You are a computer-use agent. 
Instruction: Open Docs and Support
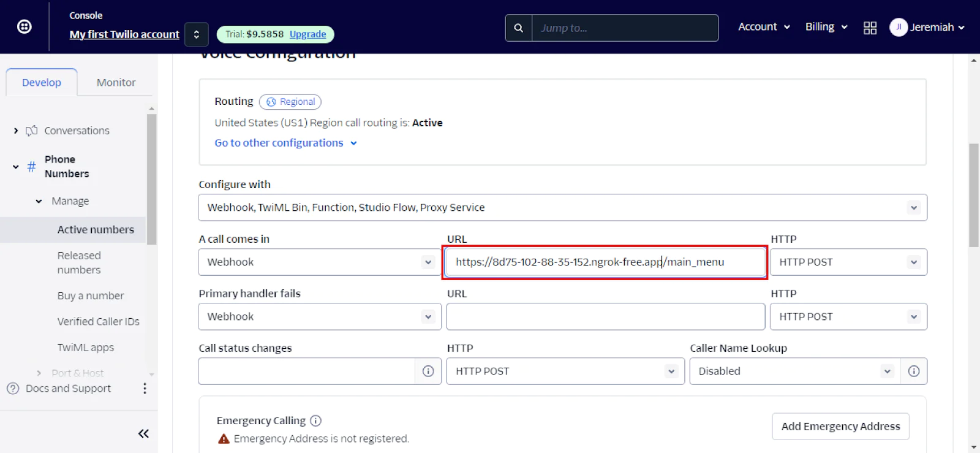pyautogui.click(x=68, y=388)
